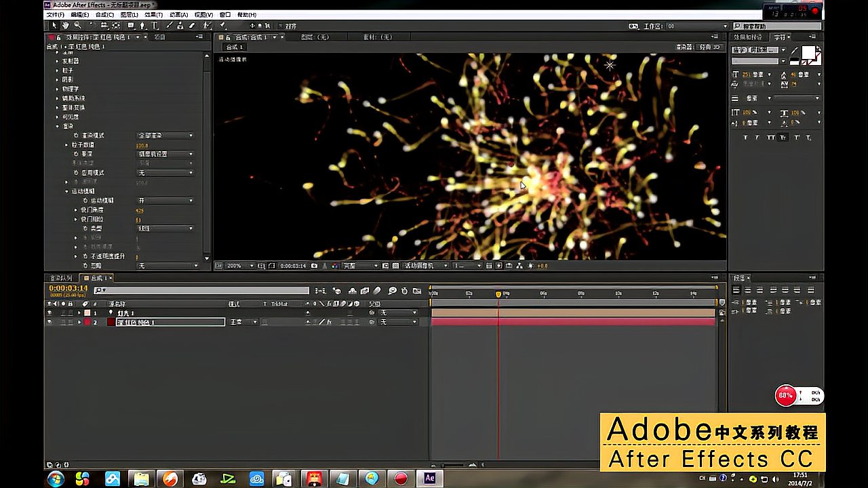Collapse the 渲染 group
Viewport: 868px width, 488px height.
(x=58, y=126)
